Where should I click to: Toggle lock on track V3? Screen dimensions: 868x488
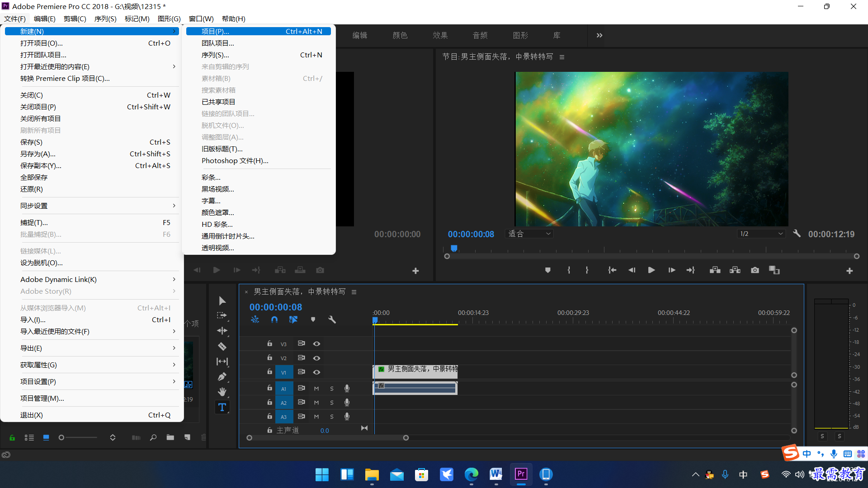coord(269,343)
